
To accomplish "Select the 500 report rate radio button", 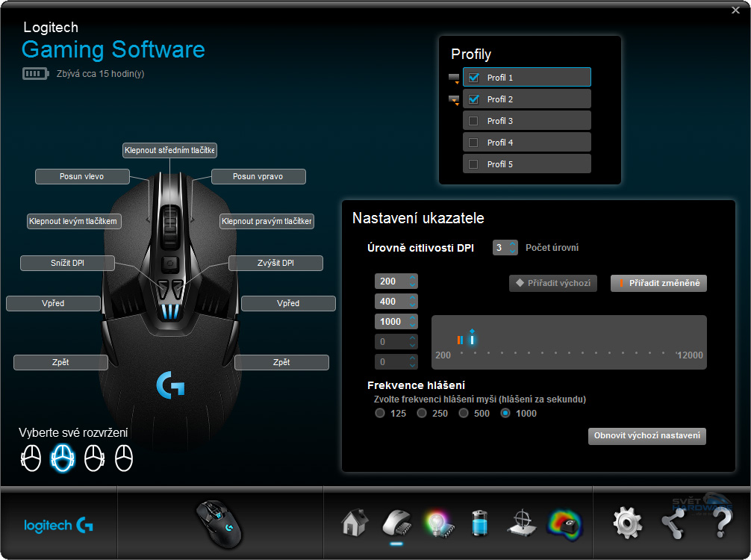I will point(463,413).
